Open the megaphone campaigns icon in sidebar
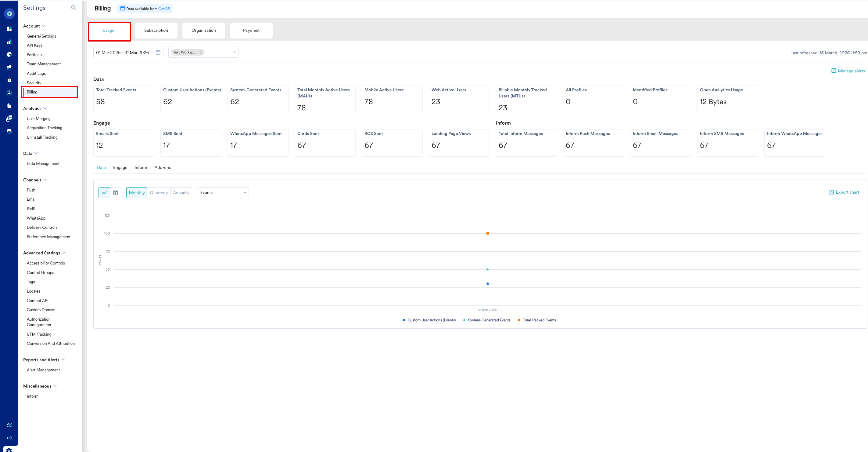868x452 pixels. tap(9, 67)
